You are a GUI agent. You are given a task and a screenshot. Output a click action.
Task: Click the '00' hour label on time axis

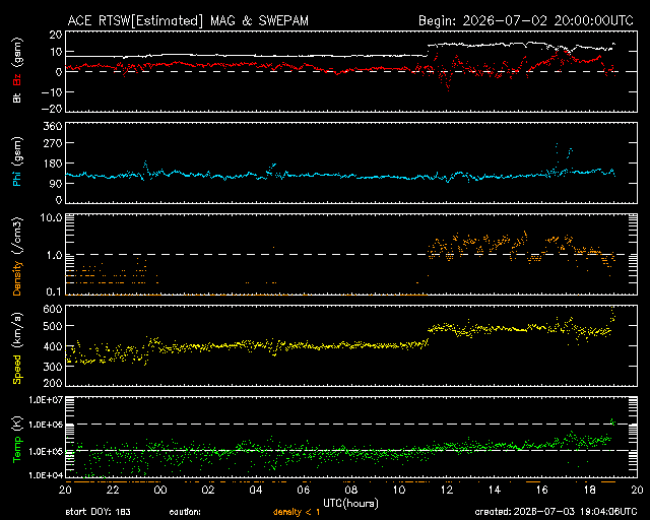click(x=160, y=490)
